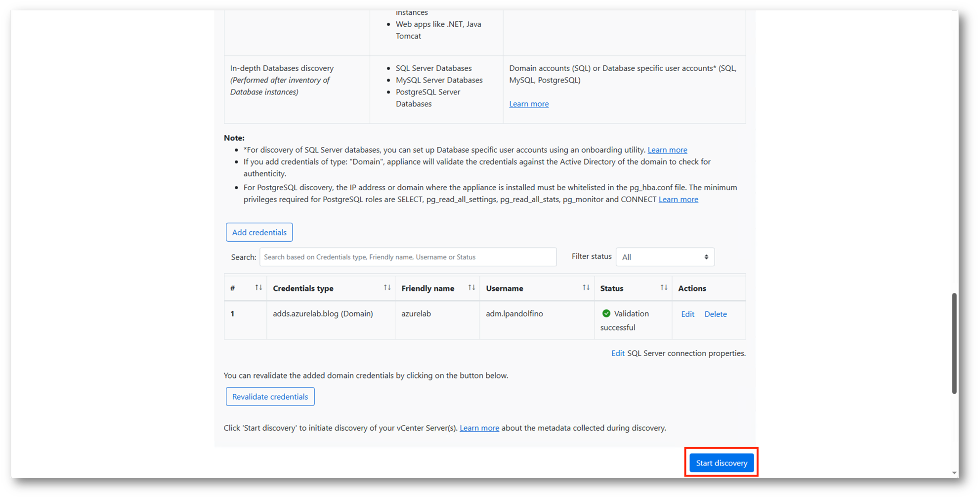The image size is (980, 499).
Task: Open Learn more about PostgreSQL privileges
Action: click(x=678, y=199)
